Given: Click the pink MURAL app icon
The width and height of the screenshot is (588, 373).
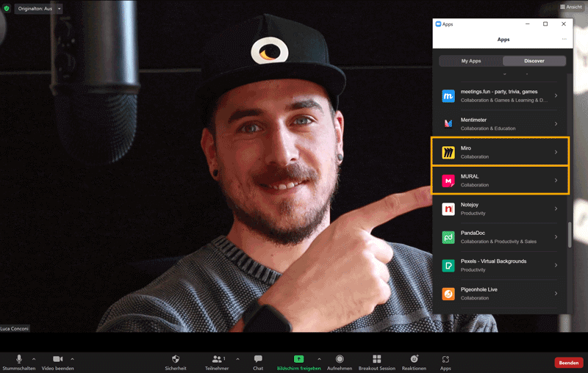Looking at the screenshot, I should (x=448, y=181).
